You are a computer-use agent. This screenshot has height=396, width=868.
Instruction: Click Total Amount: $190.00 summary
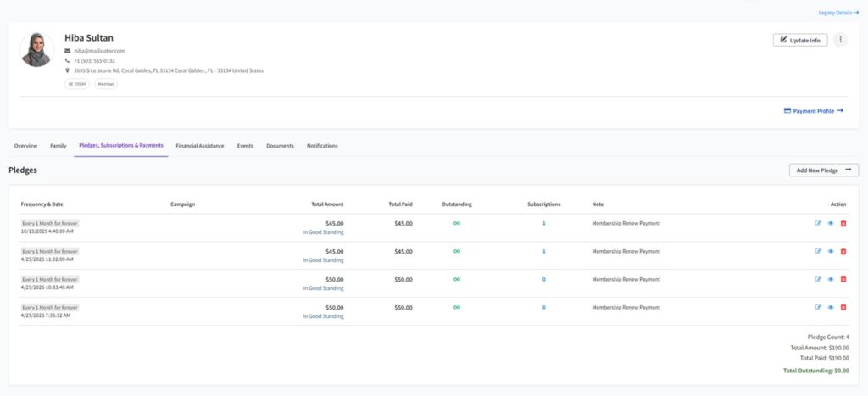[x=820, y=348]
